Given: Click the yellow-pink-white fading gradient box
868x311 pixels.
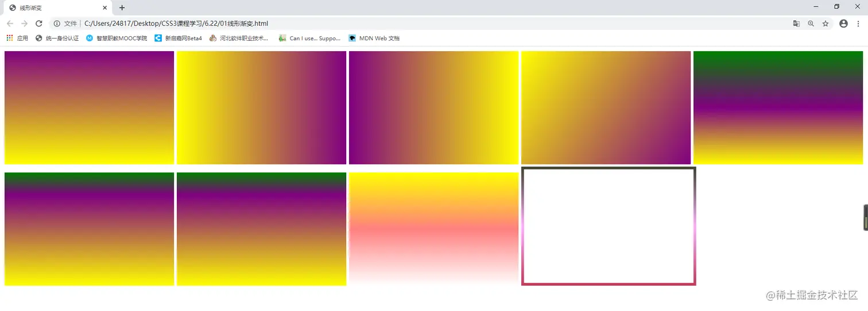Looking at the screenshot, I should [x=433, y=229].
